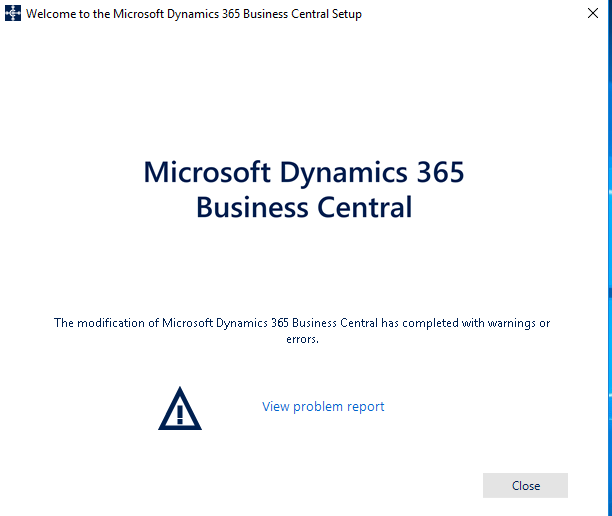
Task: Click the word Central in the large heading
Action: [365, 207]
